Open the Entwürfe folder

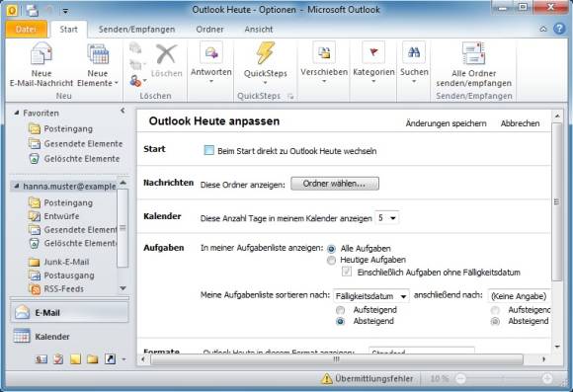click(x=54, y=216)
